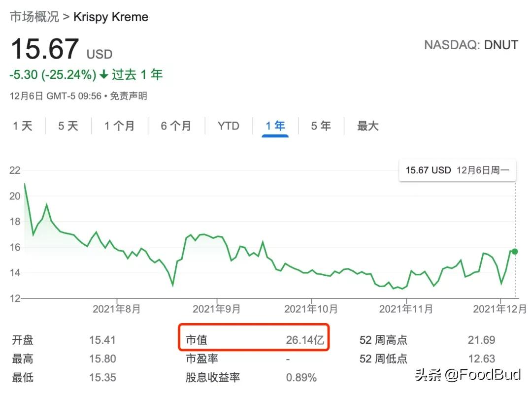This screenshot has height=393, width=532.
Task: Click the 开盘 value 15.41
Action: (102, 340)
